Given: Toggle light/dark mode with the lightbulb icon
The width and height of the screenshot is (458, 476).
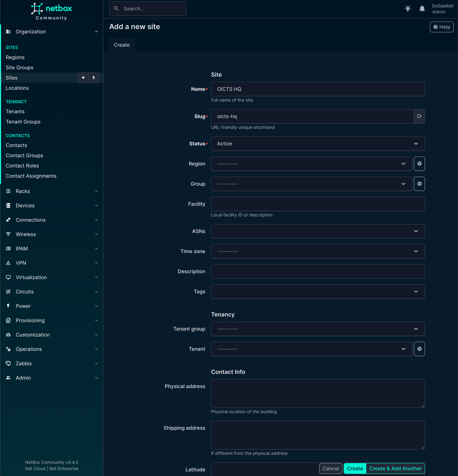Looking at the screenshot, I should [x=408, y=9].
